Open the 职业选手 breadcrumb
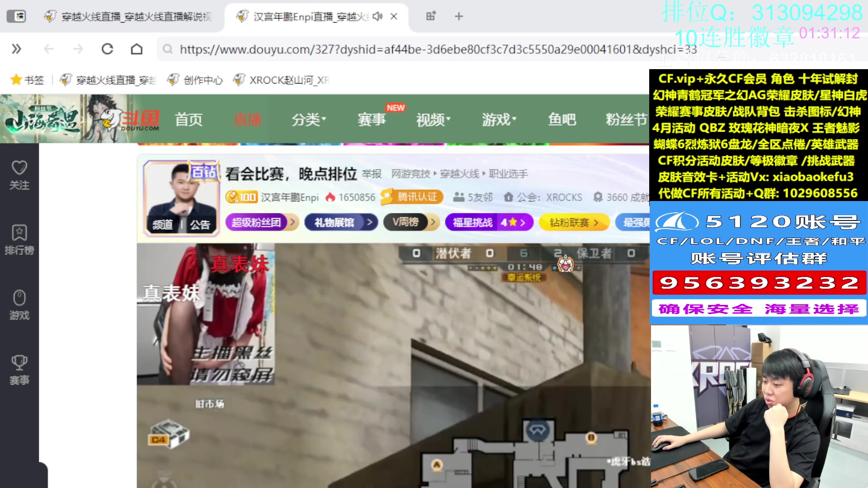 pyautogui.click(x=508, y=174)
